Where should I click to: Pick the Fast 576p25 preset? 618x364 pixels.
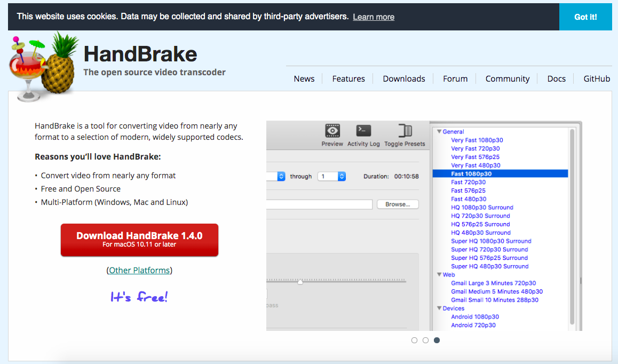click(x=468, y=191)
